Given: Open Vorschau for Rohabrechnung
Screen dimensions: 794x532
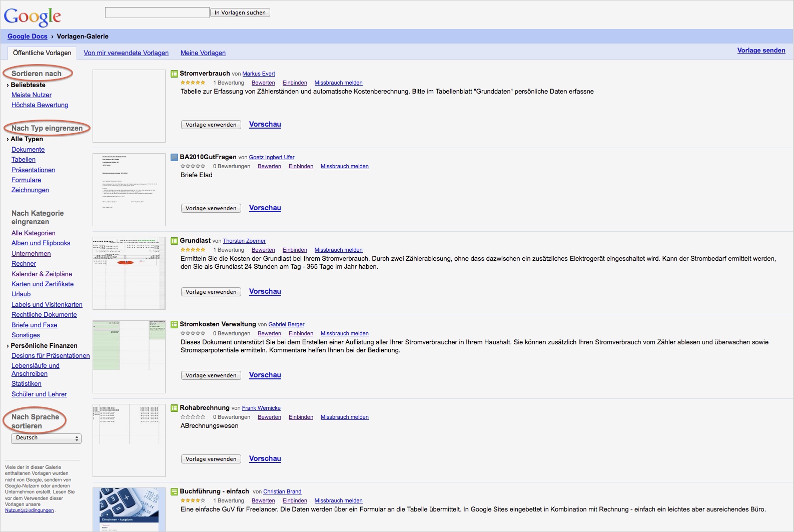Looking at the screenshot, I should (x=265, y=459).
